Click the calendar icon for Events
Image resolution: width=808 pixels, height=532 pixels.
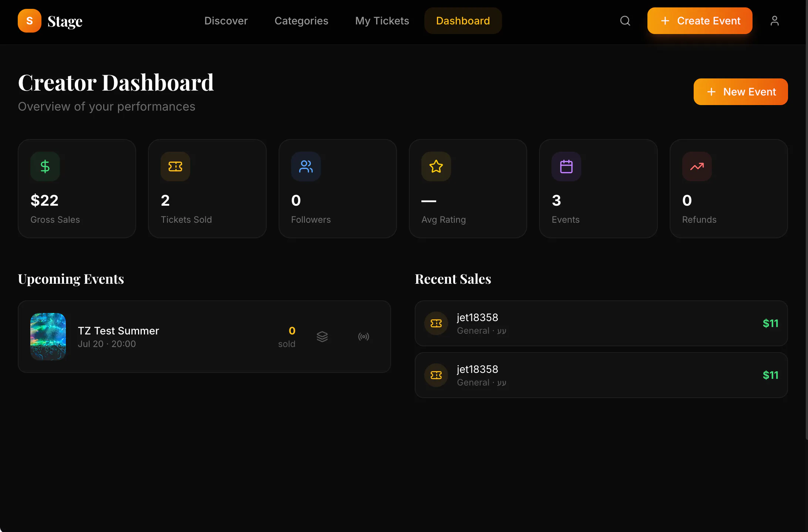[x=566, y=166]
